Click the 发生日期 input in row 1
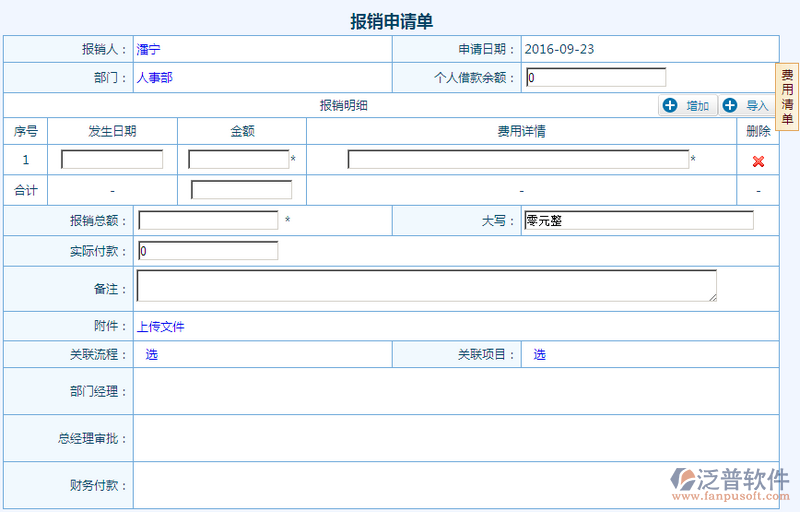 (112, 159)
